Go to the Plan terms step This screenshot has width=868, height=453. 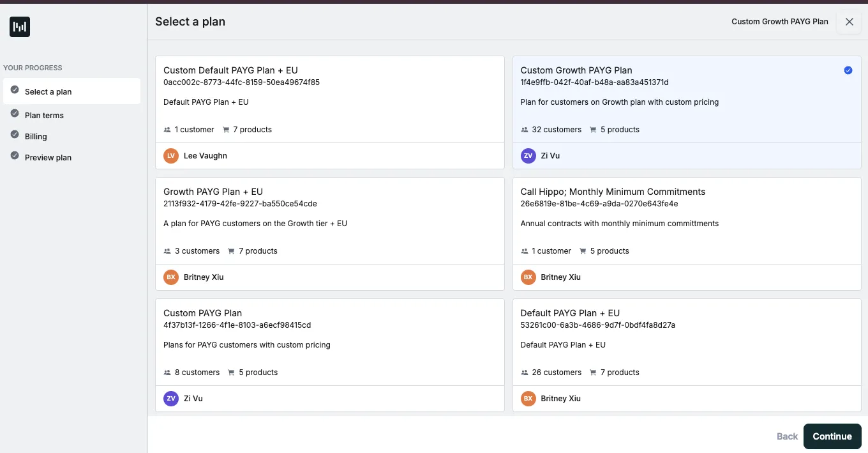click(44, 116)
